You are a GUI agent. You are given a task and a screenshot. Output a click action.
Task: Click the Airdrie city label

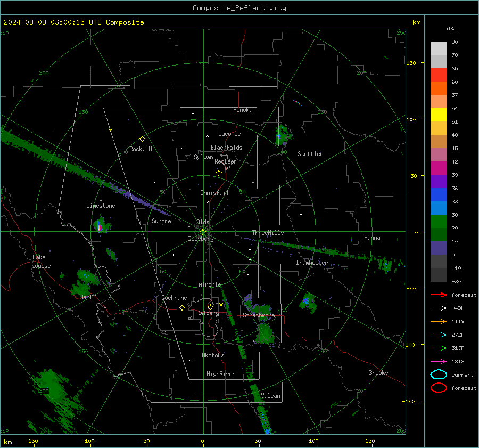click(210, 284)
